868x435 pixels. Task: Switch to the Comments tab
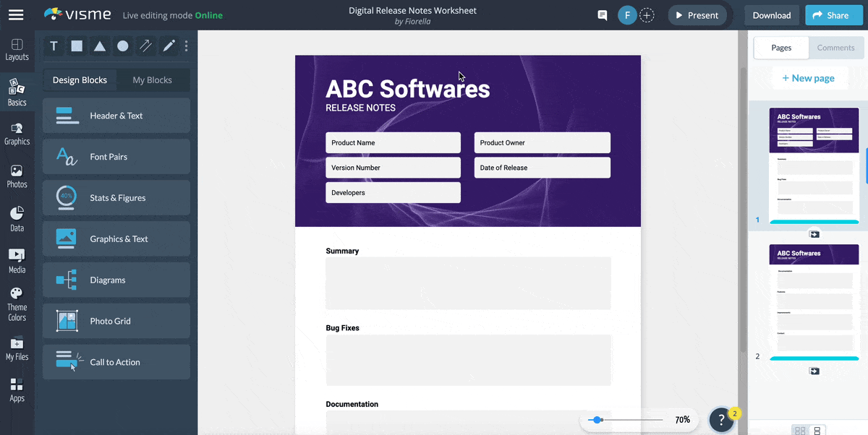835,48
